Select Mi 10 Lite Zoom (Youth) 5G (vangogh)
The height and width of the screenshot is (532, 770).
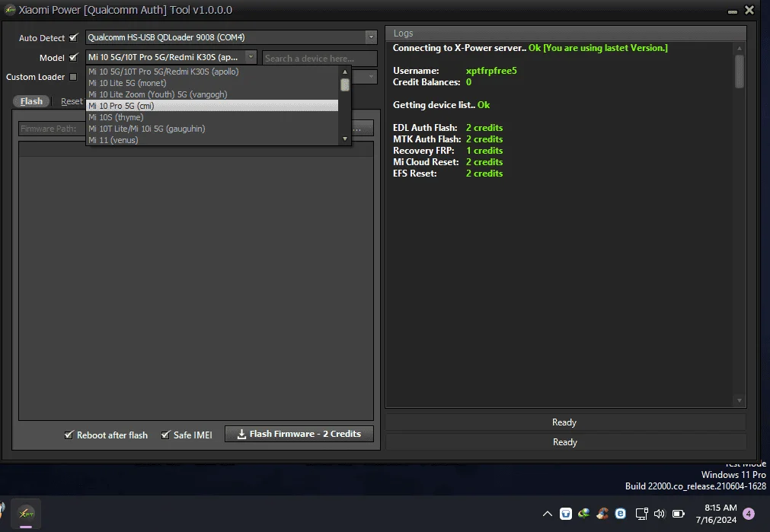(212, 94)
